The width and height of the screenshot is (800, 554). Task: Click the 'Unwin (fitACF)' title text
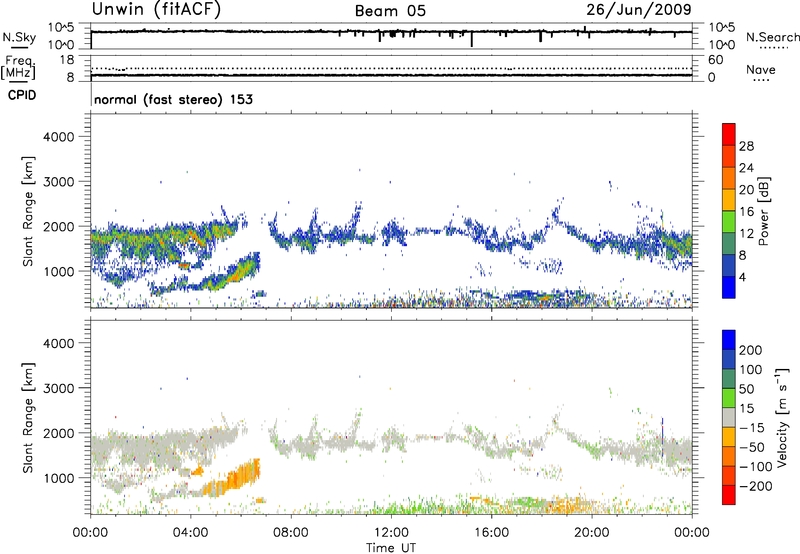(156, 9)
